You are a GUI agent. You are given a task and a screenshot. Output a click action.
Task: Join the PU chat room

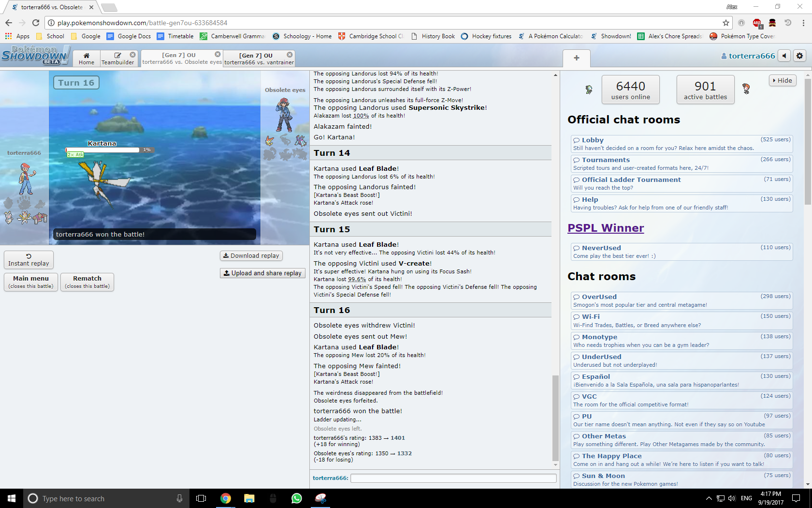pyautogui.click(x=681, y=420)
